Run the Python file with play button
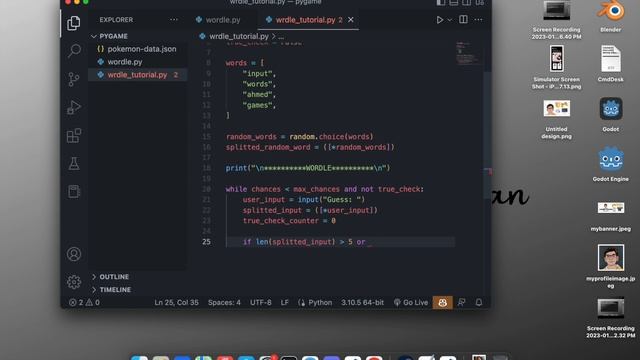640x360 pixels. coord(440,20)
